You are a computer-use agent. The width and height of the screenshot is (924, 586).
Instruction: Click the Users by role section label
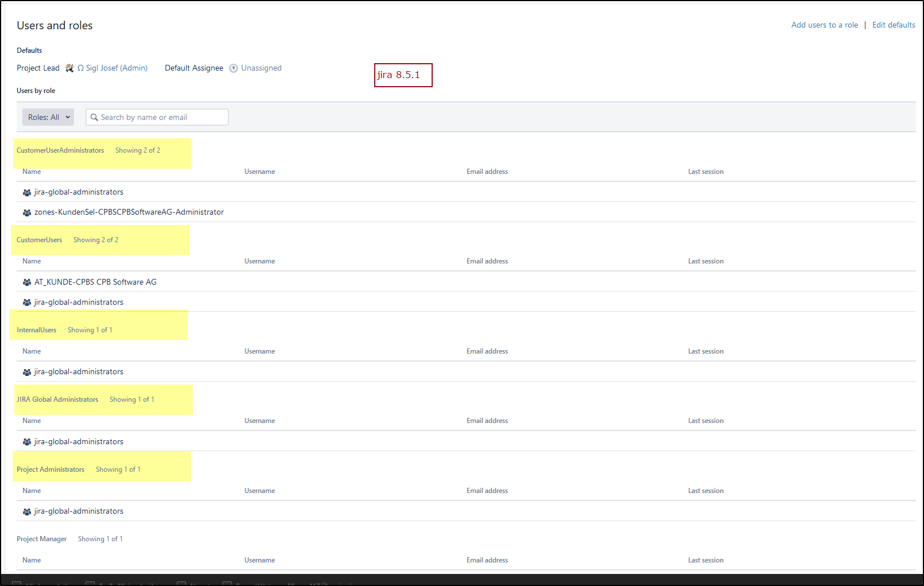click(36, 91)
